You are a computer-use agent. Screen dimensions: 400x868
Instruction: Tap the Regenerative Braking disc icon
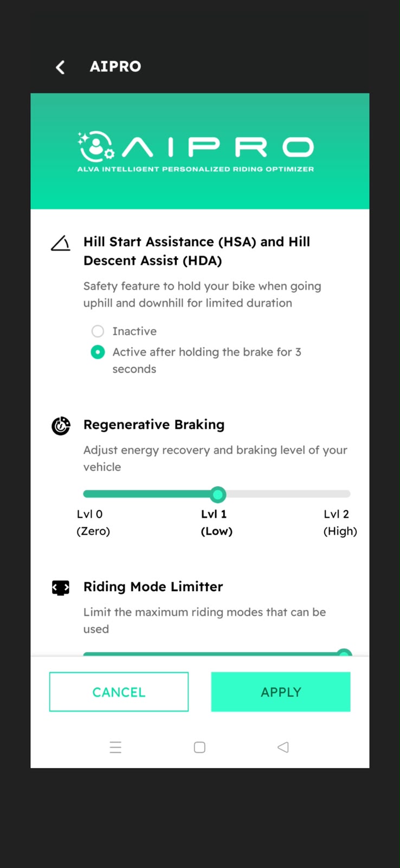point(61,426)
